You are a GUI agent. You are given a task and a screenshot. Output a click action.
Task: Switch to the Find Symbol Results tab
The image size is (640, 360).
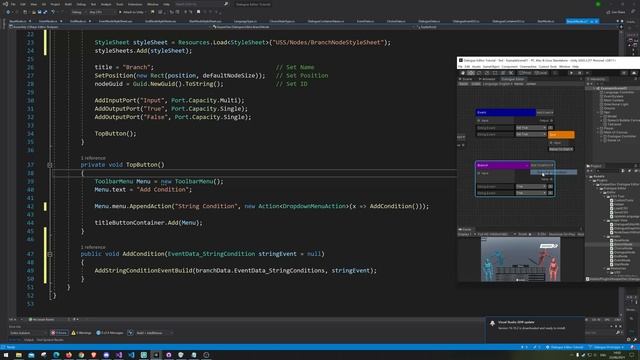click(50, 340)
